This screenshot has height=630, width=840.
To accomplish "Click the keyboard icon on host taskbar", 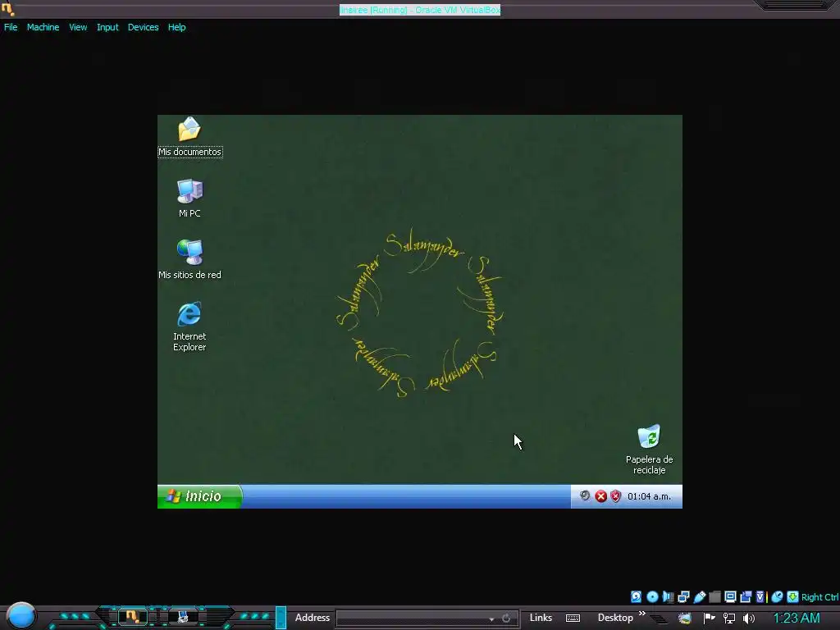I will click(x=573, y=619).
